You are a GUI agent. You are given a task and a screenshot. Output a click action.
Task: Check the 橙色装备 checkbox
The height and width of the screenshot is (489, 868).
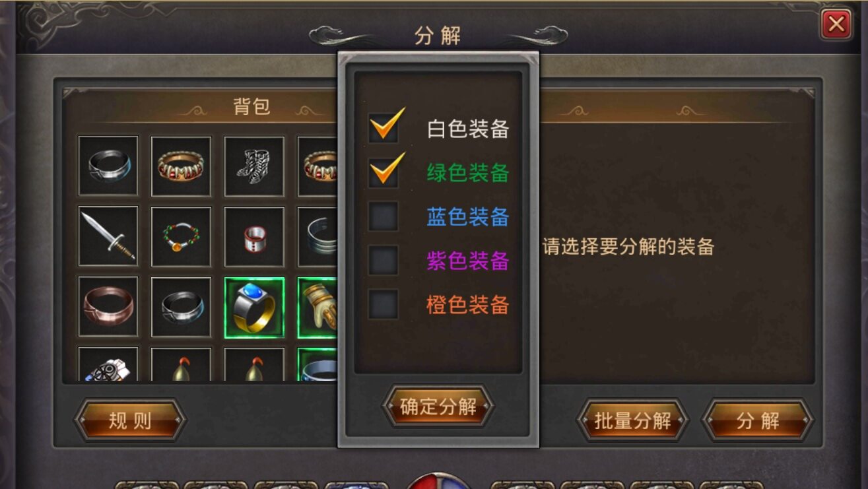(x=384, y=304)
